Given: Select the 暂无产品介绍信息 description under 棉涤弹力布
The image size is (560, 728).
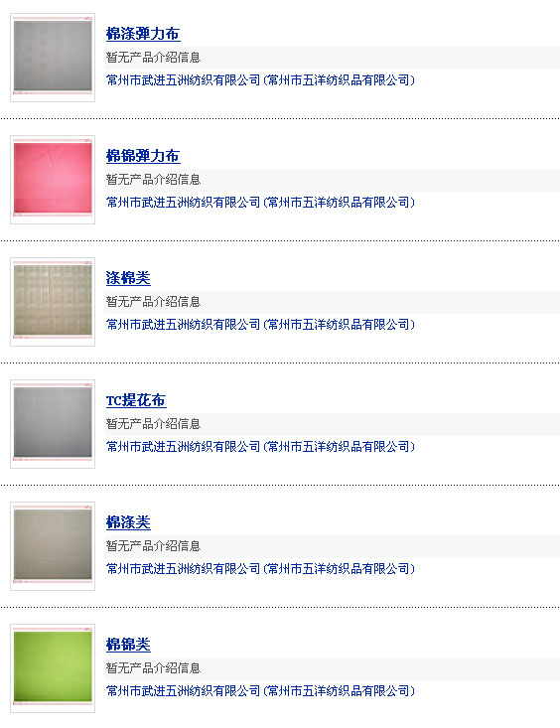Looking at the screenshot, I should pyautogui.click(x=153, y=58).
